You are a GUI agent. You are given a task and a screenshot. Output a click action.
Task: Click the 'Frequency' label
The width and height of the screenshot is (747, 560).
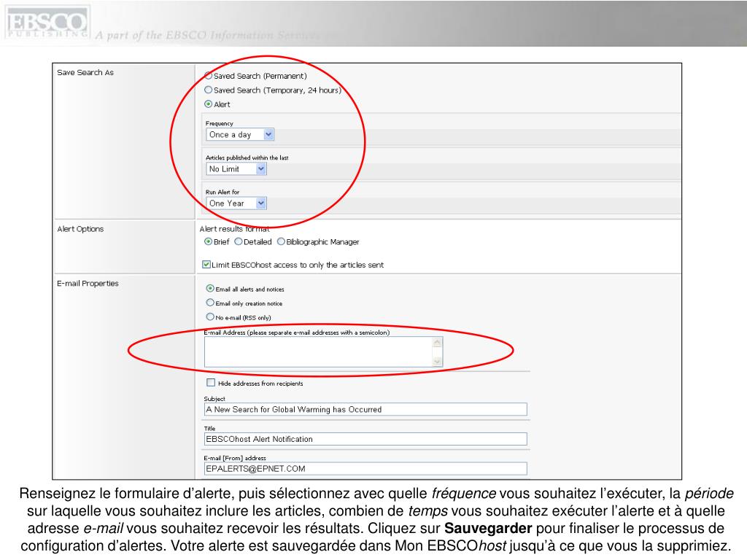point(219,123)
